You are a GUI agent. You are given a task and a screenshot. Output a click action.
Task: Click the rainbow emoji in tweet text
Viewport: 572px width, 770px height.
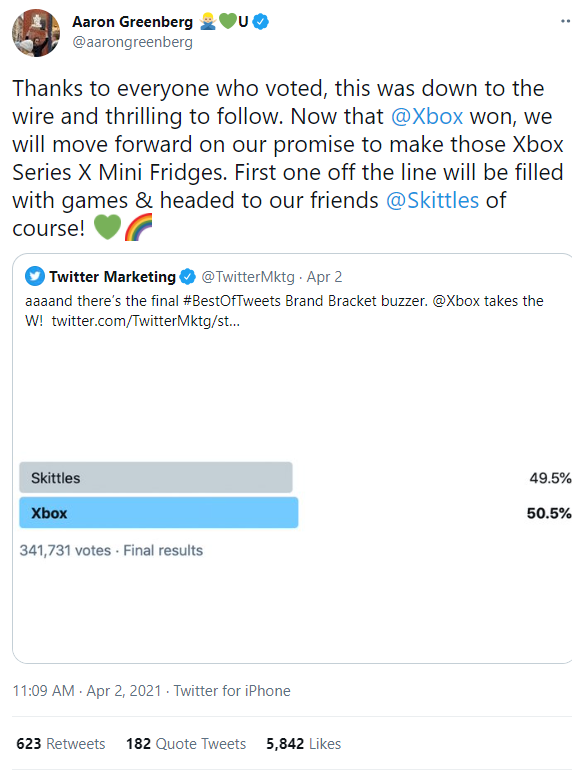138,227
